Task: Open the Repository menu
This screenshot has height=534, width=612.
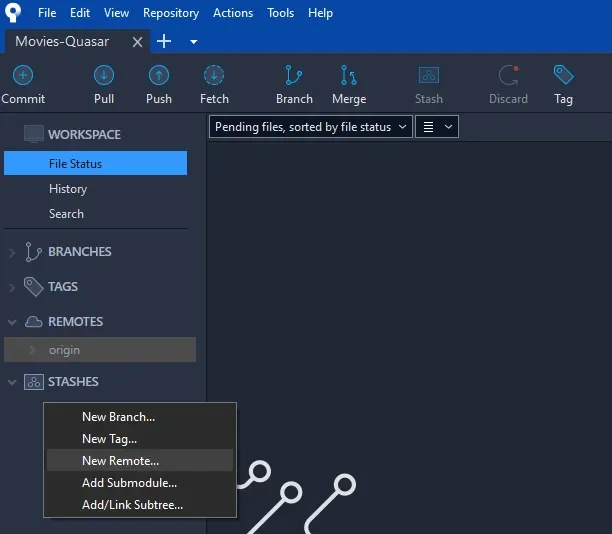Action: click(171, 13)
